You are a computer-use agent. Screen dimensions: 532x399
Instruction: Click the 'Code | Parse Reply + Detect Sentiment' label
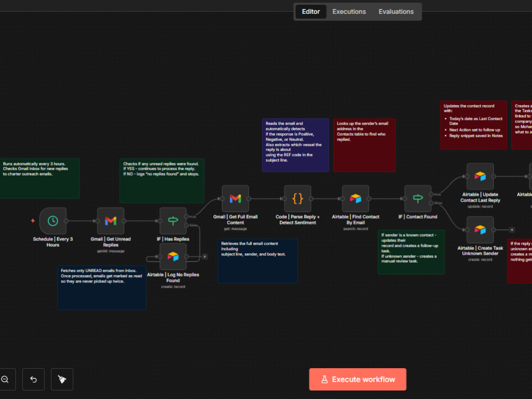(297, 220)
